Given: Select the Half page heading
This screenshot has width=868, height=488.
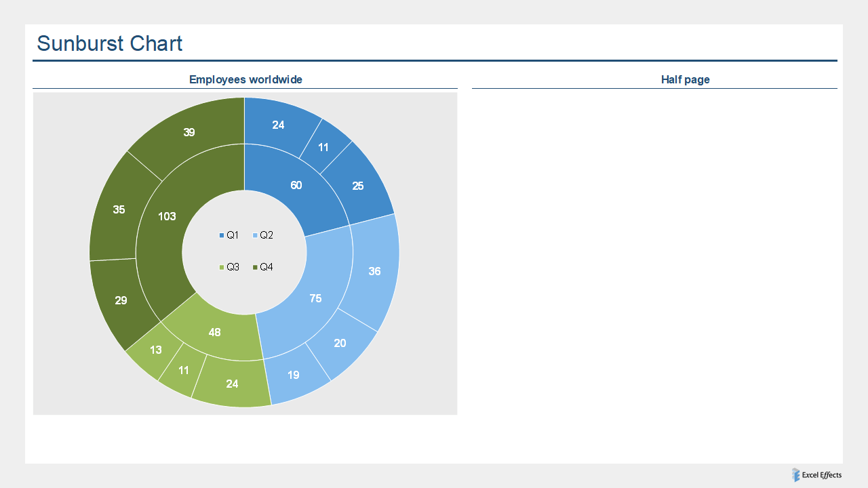Looking at the screenshot, I should pos(686,79).
